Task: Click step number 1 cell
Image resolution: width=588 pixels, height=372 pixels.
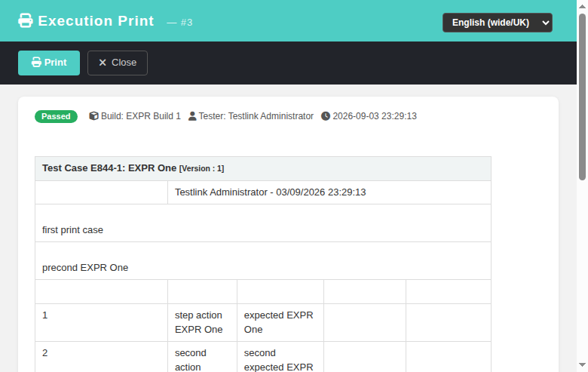Action: (x=101, y=322)
